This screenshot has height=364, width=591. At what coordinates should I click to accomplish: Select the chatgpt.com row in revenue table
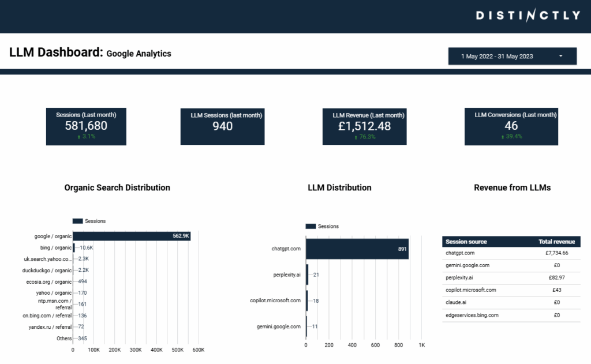(x=511, y=253)
